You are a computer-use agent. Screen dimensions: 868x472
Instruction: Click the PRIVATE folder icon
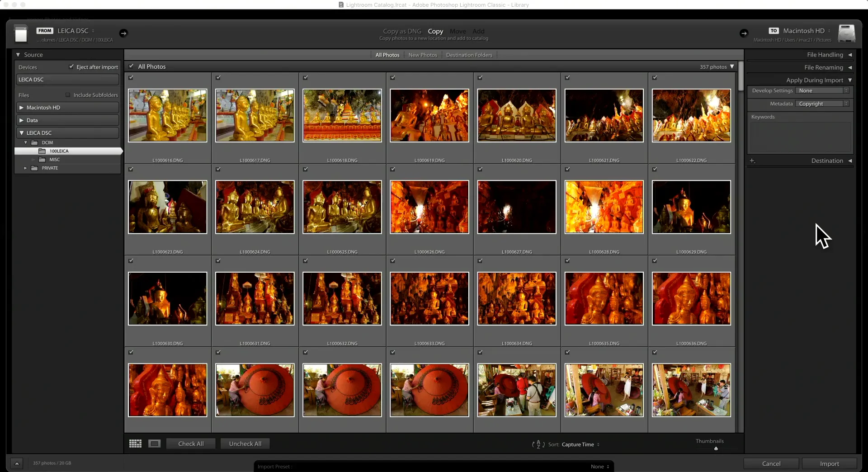(x=34, y=168)
